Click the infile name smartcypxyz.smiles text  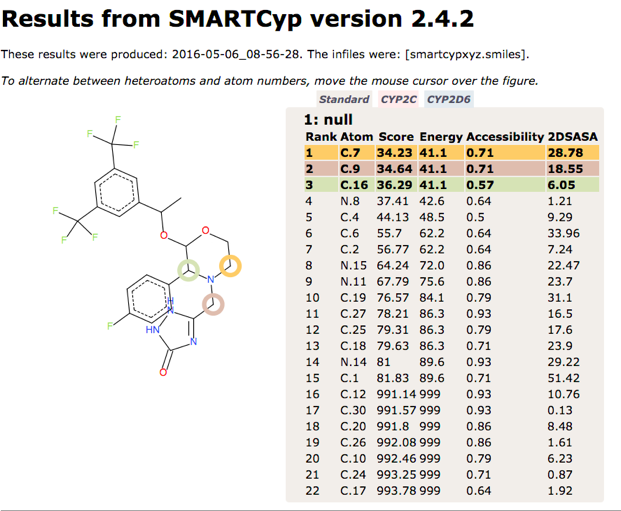tap(467, 54)
